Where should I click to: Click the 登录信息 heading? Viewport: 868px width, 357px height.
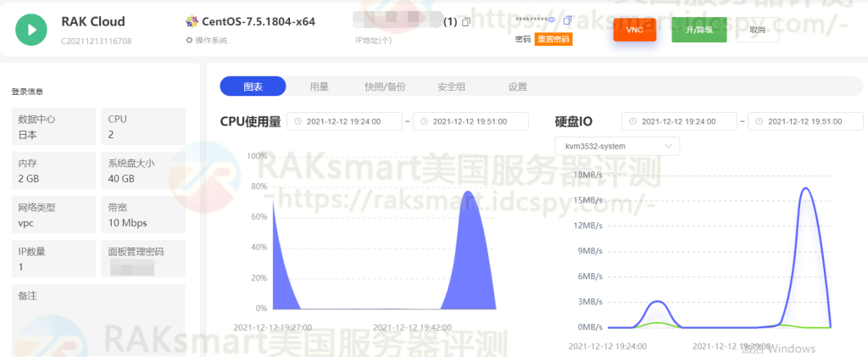tap(28, 92)
